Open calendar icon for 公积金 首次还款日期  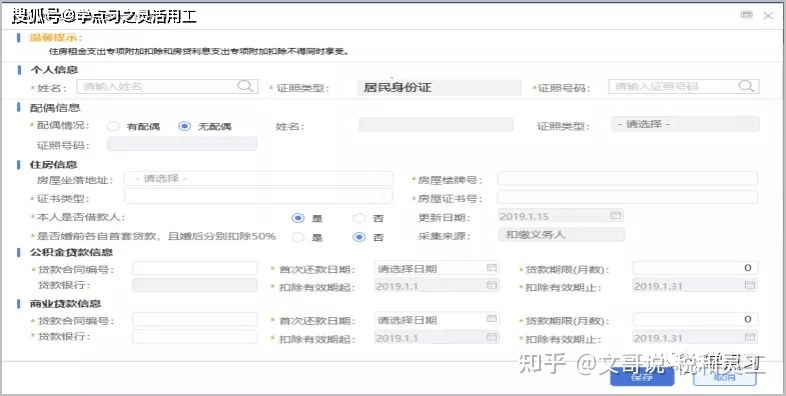point(492,268)
